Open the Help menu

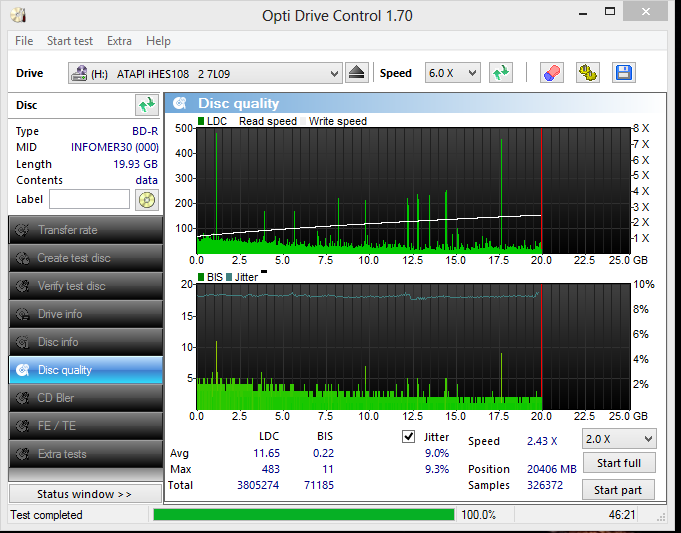click(x=158, y=41)
